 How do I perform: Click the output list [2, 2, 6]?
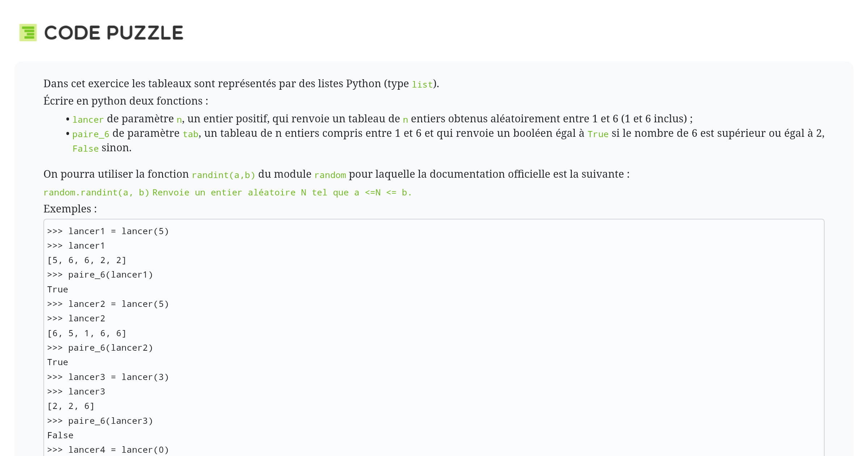(71, 406)
